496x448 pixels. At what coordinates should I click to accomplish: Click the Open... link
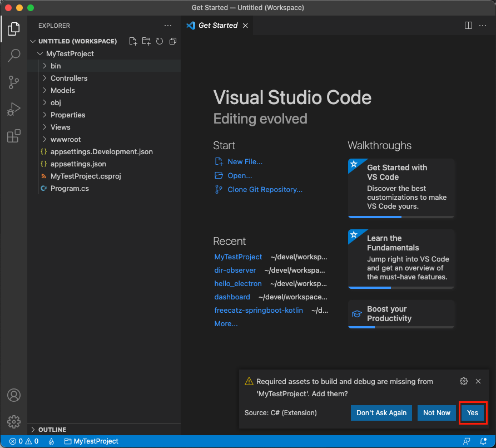coord(234,176)
